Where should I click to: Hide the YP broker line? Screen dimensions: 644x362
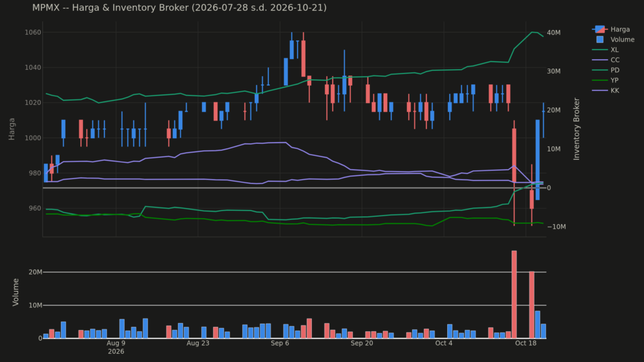[606, 80]
